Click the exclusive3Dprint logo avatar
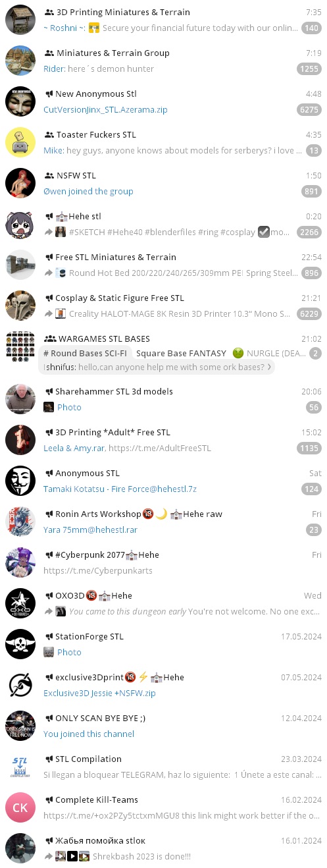 [20, 685]
